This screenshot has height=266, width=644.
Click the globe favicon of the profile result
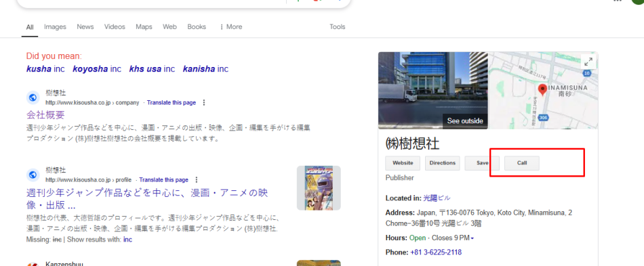click(33, 175)
